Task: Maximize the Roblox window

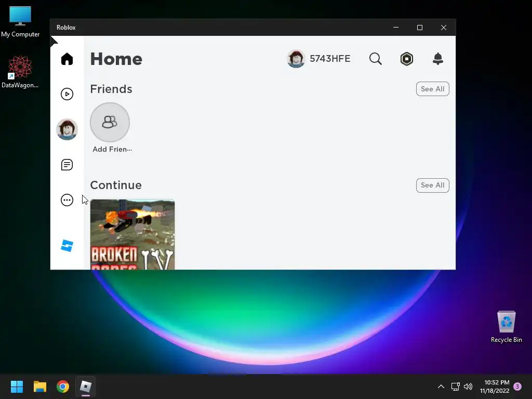Action: (420, 28)
